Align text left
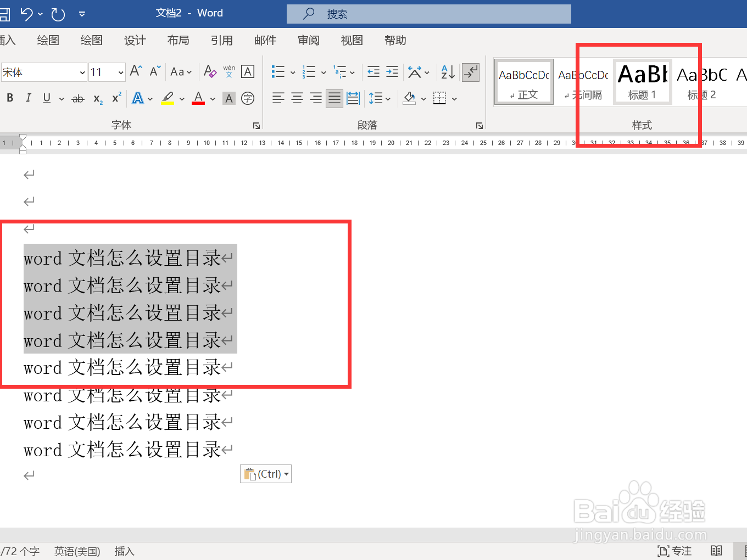The height and width of the screenshot is (560, 747). pyautogui.click(x=278, y=98)
